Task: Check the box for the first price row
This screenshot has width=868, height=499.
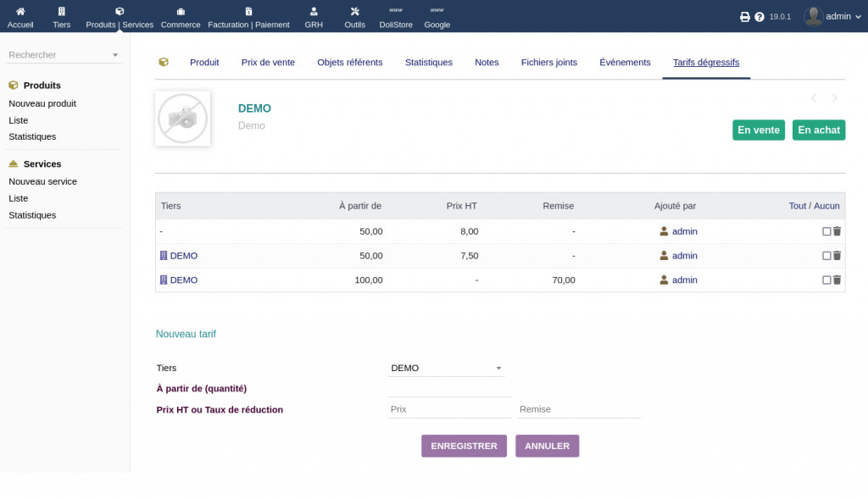Action: pos(826,231)
